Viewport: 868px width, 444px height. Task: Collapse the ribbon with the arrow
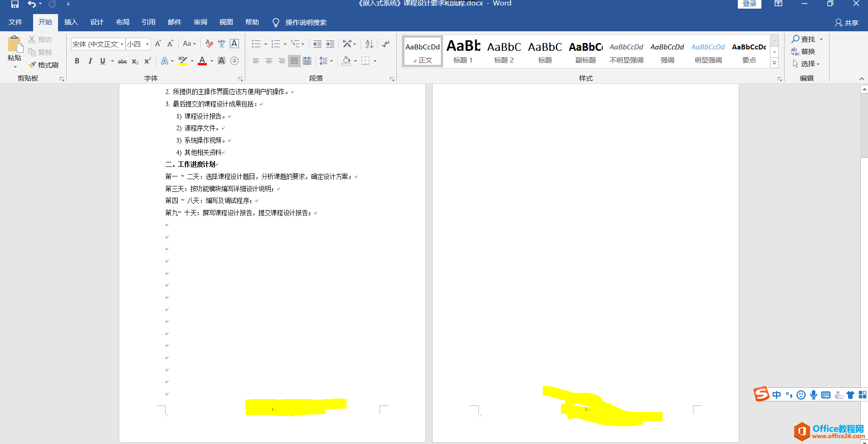tap(862, 79)
